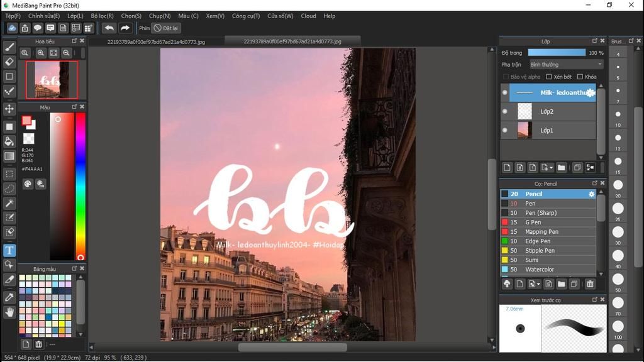The width and height of the screenshot is (644, 362).
Task: Hide the Lớp1 layer
Action: click(x=505, y=130)
